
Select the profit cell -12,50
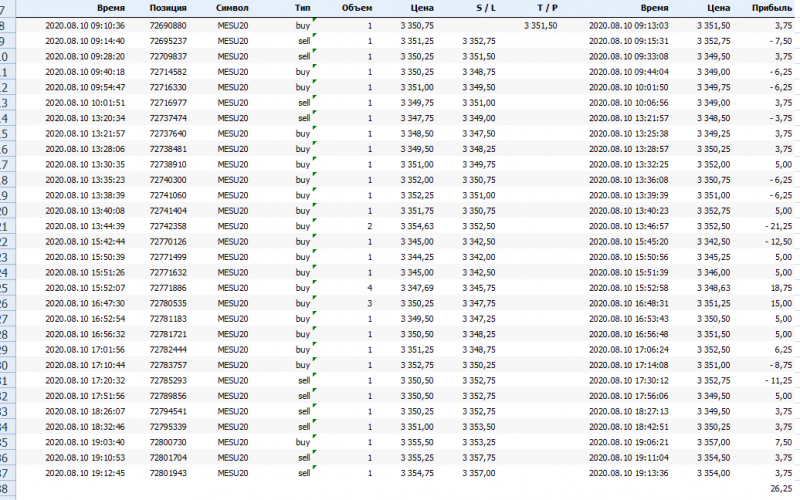click(779, 241)
